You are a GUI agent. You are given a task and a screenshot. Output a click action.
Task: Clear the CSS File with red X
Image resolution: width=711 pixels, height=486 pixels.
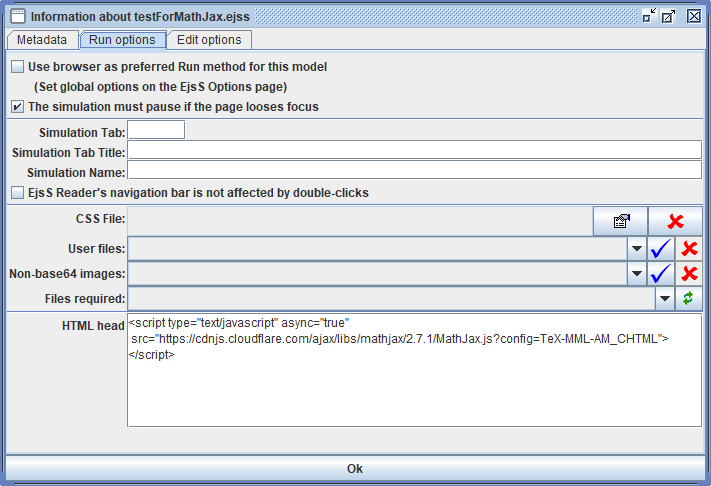click(675, 221)
